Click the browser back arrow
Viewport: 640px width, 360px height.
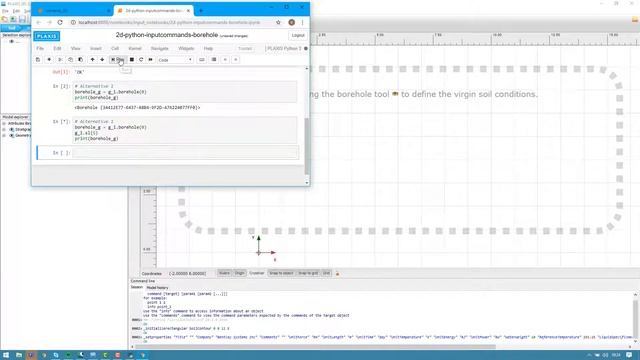coord(38,22)
